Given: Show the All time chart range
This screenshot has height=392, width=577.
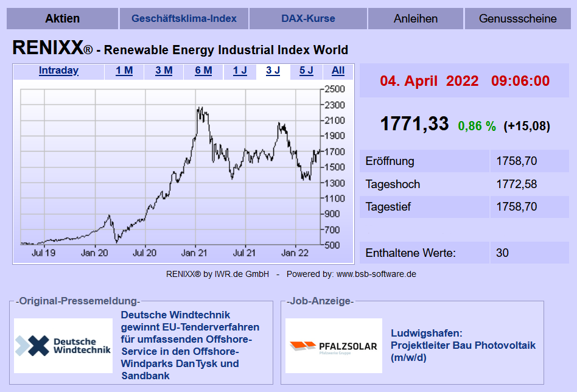Looking at the screenshot, I should pos(338,71).
